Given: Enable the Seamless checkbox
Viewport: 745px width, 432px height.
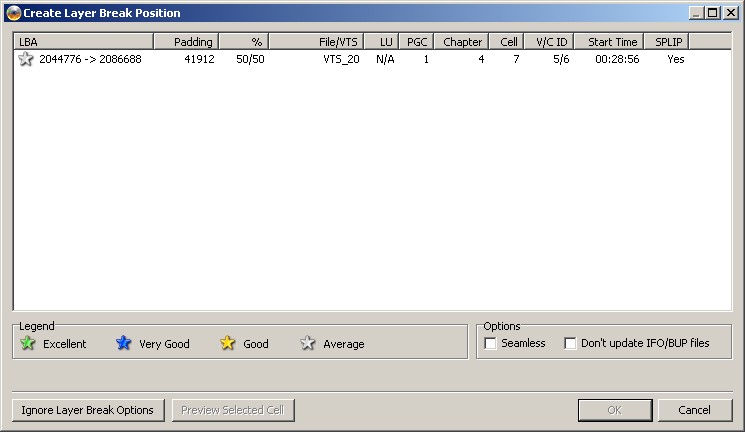Looking at the screenshot, I should (491, 344).
